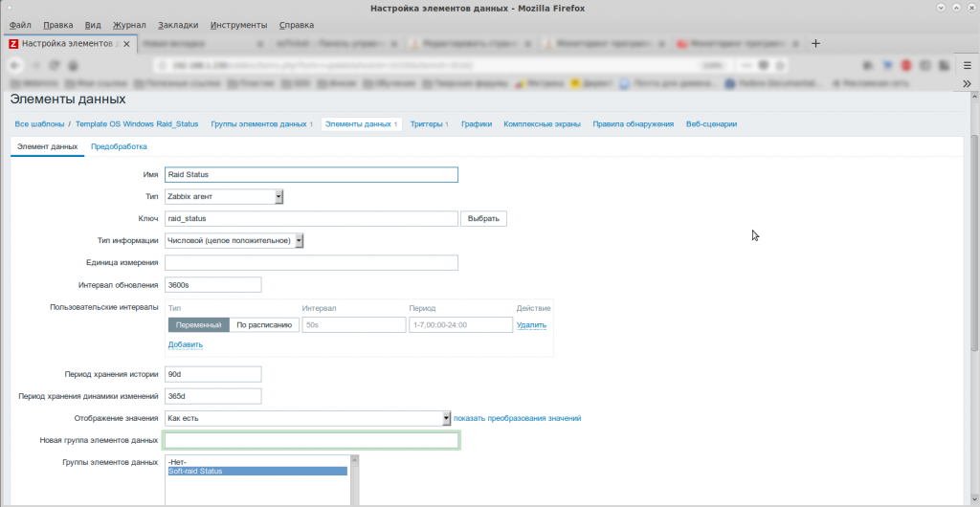Image resolution: width=980 pixels, height=507 pixels.
Task: Go to Все шаблоны breadcrumb
Action: [39, 124]
